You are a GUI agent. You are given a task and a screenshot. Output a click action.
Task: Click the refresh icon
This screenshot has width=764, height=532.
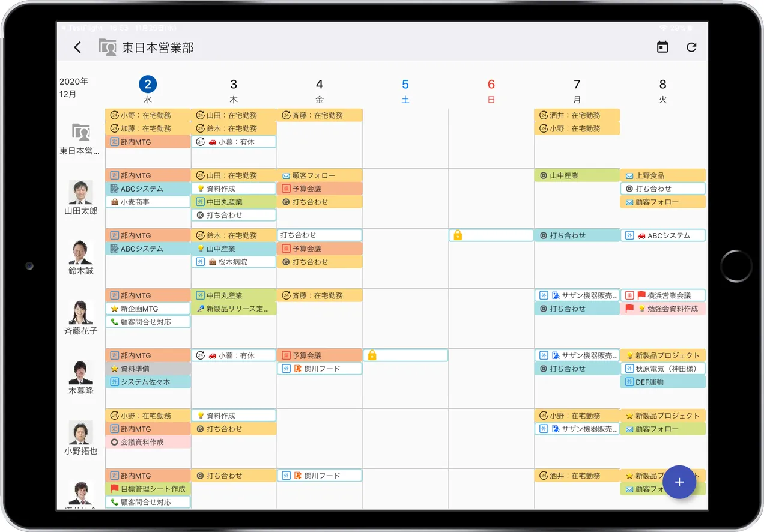(x=691, y=47)
